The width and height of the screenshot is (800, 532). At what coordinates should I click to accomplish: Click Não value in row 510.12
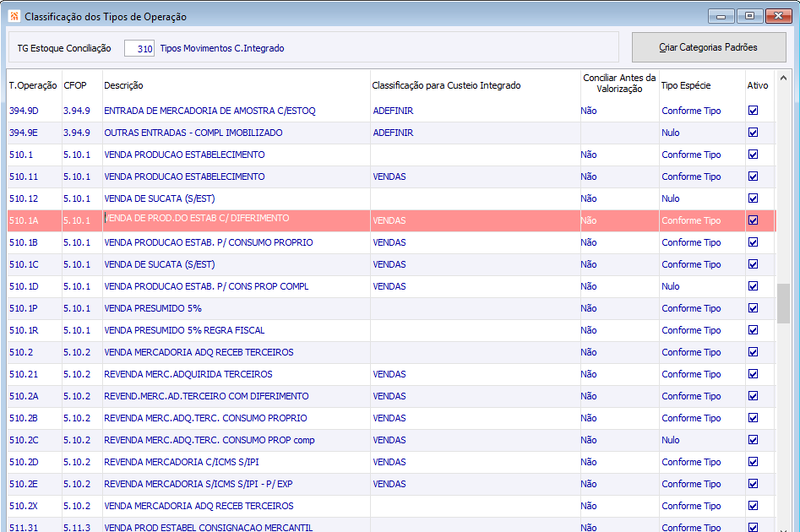588,198
